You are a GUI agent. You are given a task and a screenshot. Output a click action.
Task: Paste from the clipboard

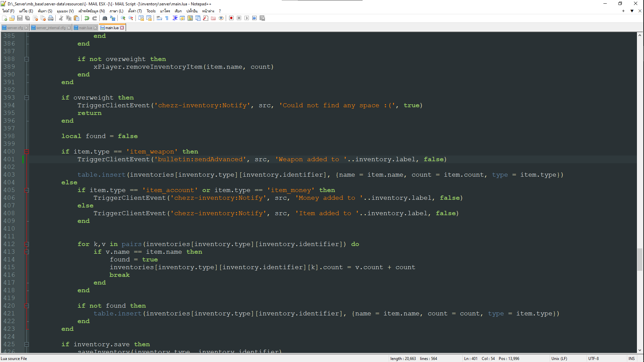click(76, 18)
